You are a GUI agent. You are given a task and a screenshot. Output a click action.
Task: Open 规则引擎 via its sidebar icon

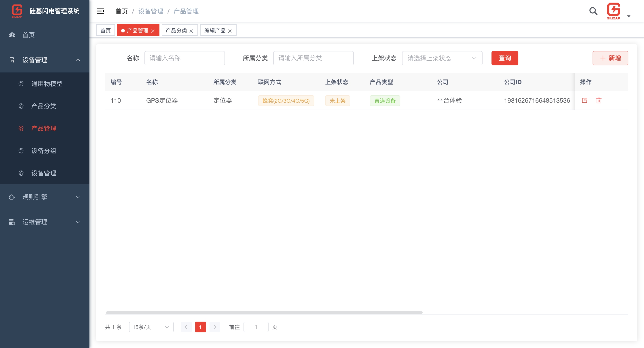click(x=12, y=197)
